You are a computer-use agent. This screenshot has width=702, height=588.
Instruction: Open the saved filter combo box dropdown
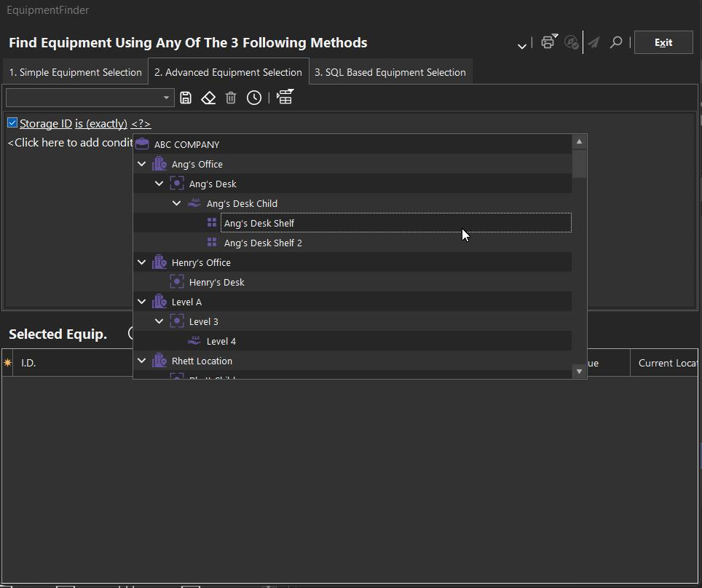coord(166,98)
